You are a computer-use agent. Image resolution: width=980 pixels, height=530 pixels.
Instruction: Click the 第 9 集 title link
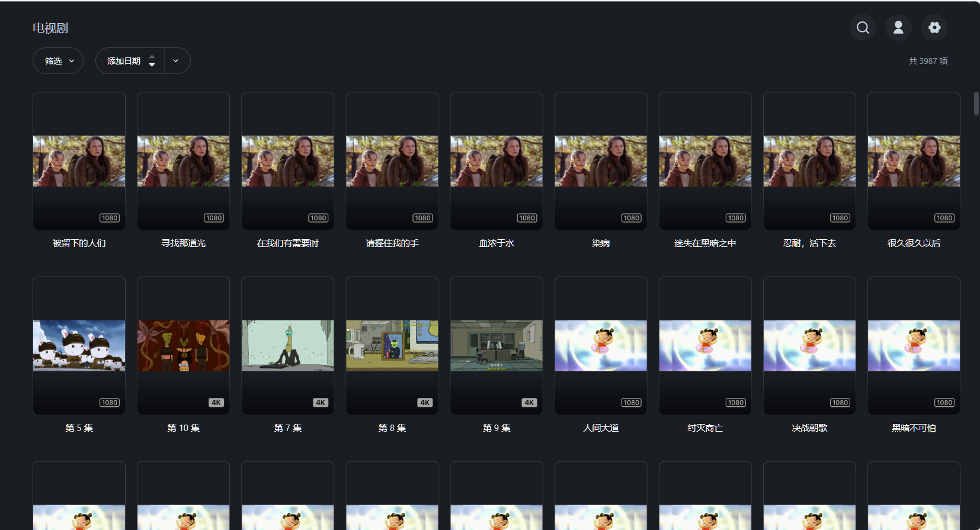(497, 428)
